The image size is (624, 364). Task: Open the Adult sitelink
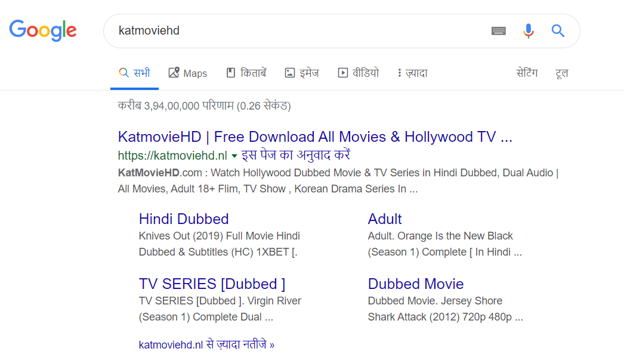point(385,219)
